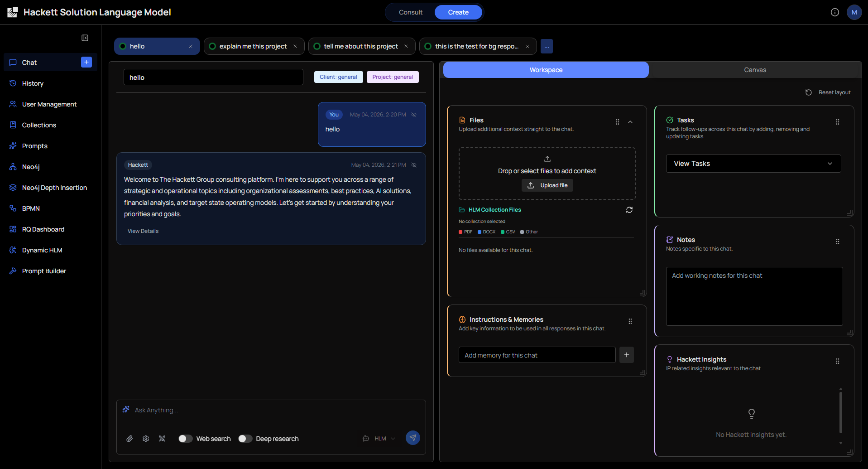The width and height of the screenshot is (868, 469).
Task: Switch to Create mode
Action: 458,12
